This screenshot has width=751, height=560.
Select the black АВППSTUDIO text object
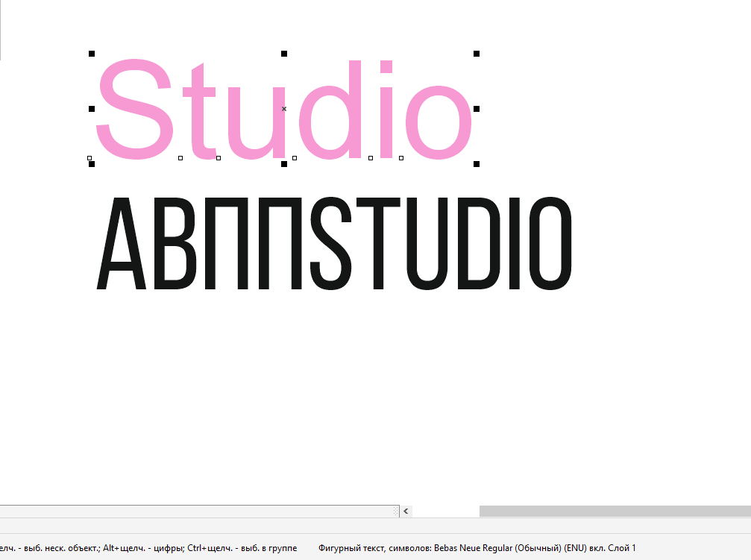(x=334, y=243)
